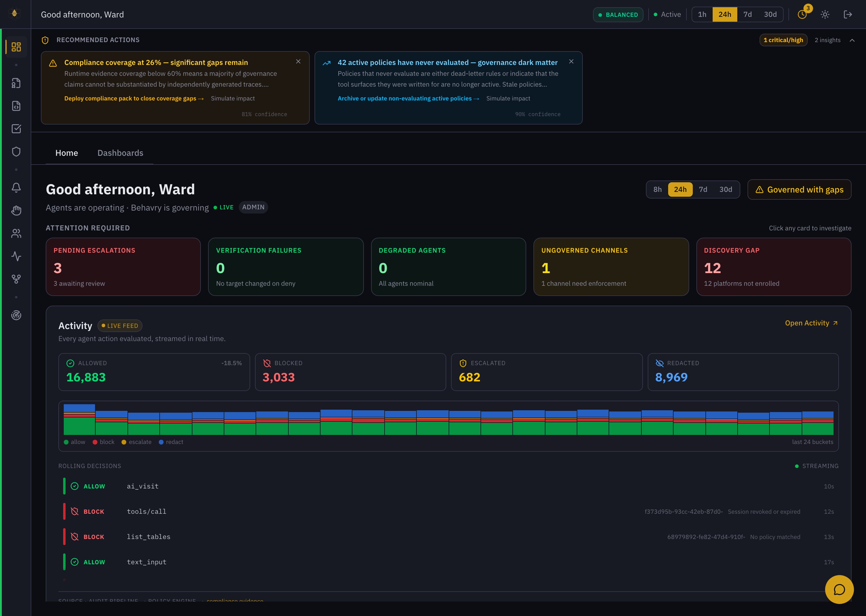This screenshot has height=616, width=866.
Task: Click the yellow escalate legend dot
Action: pyautogui.click(x=124, y=442)
